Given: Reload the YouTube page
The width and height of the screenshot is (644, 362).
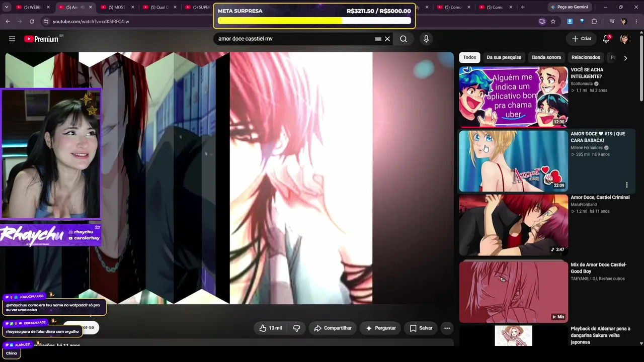Looking at the screenshot, I should (x=32, y=22).
